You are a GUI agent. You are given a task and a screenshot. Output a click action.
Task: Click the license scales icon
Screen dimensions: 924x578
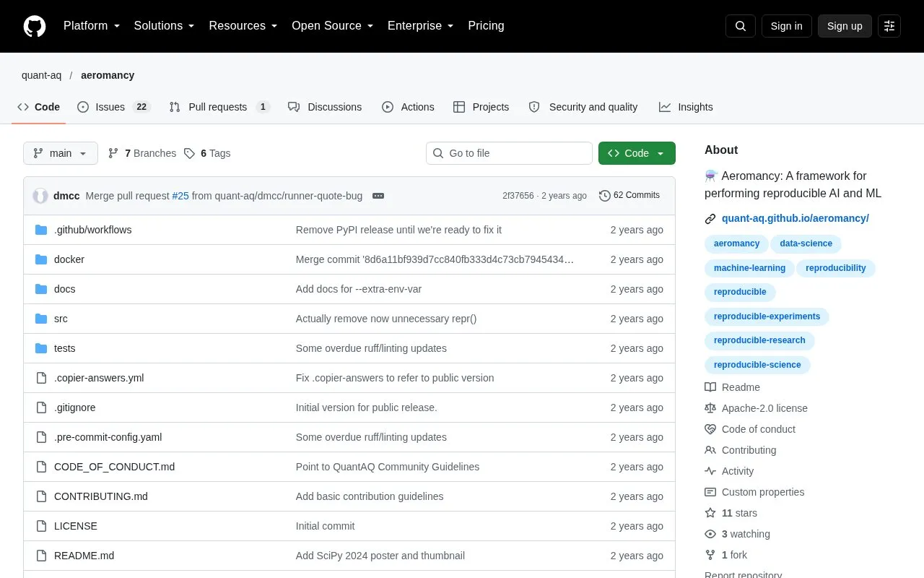pos(710,408)
